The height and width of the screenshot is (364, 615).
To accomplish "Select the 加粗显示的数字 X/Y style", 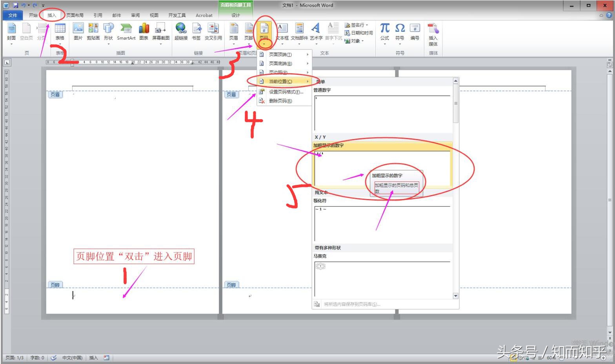I will (382, 165).
